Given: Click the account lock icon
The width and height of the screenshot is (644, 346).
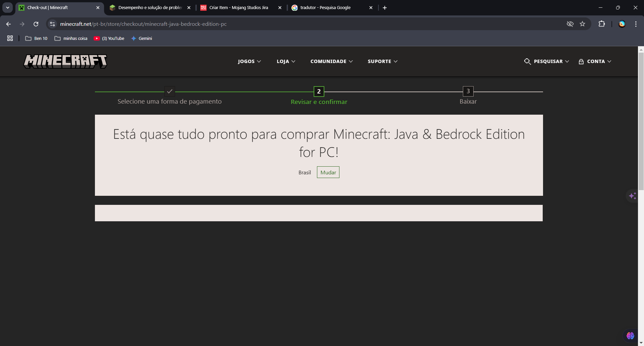Looking at the screenshot, I should pyautogui.click(x=581, y=61).
